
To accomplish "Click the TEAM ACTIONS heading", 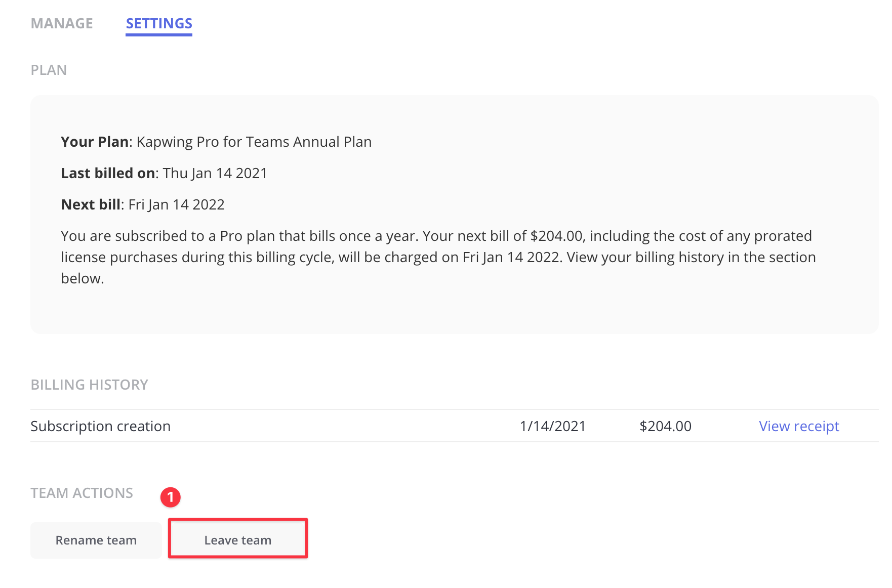I will 82,493.
